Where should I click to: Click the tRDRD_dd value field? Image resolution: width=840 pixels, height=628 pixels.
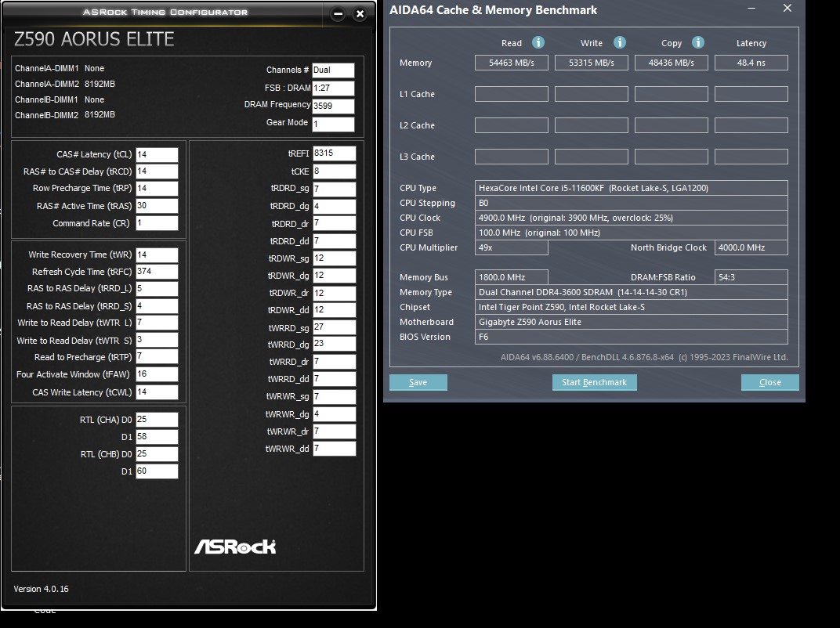coord(335,241)
